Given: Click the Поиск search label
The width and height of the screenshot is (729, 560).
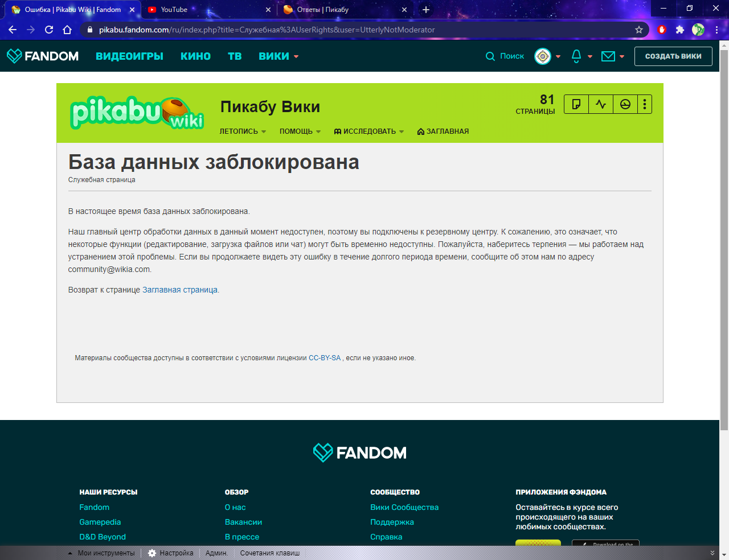Looking at the screenshot, I should tap(512, 56).
